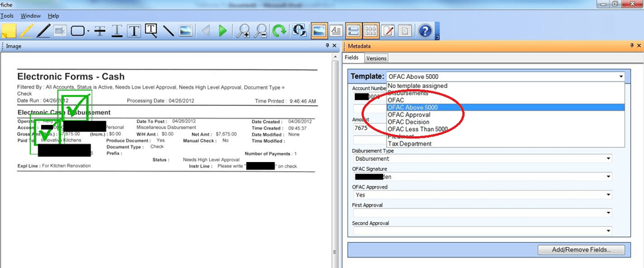Click the Image panel drag grip
The height and width of the screenshot is (268, 644).
(3, 46)
